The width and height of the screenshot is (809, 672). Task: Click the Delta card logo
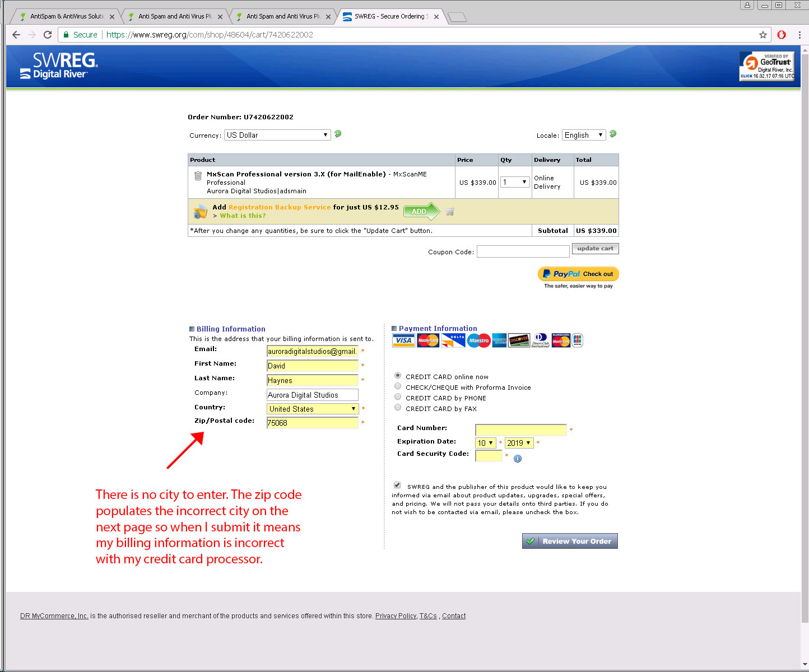click(x=453, y=340)
